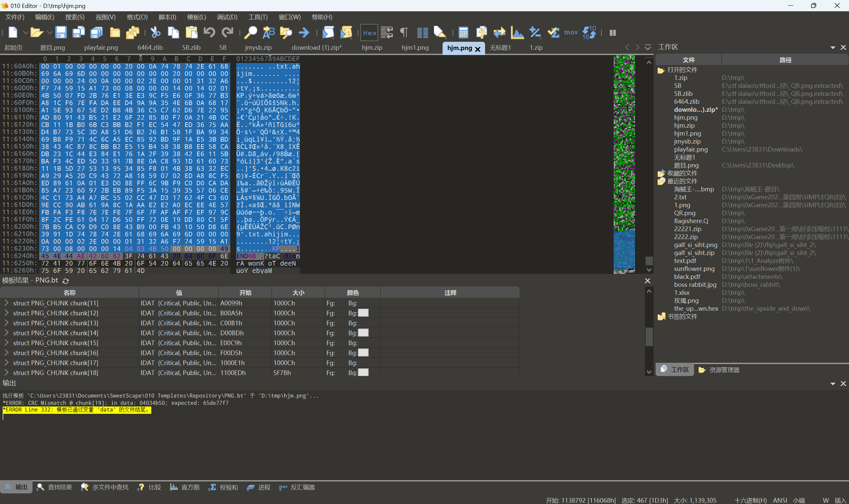Refresh the PNG.bt template results

tap(66, 281)
